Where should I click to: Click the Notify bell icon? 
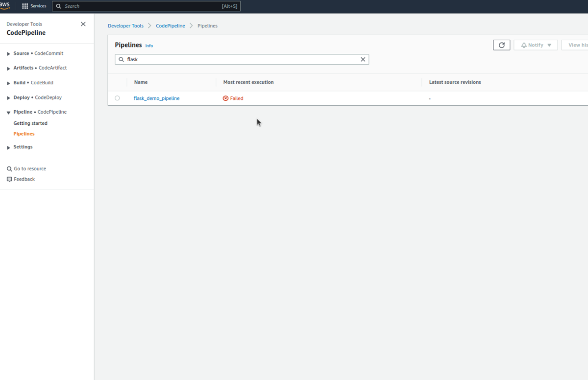coord(524,45)
